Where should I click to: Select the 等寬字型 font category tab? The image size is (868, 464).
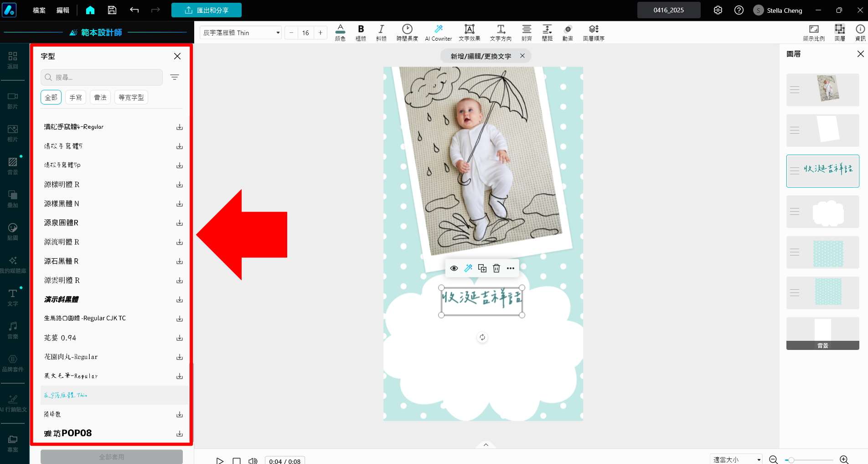point(131,97)
